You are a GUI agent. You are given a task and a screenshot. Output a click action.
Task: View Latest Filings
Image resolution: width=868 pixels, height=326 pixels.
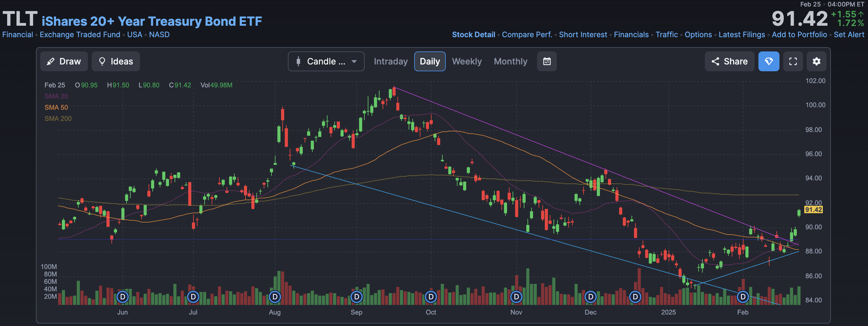point(742,35)
